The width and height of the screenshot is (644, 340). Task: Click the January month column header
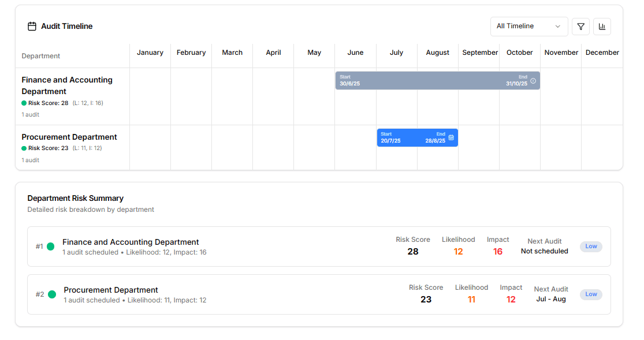point(150,53)
